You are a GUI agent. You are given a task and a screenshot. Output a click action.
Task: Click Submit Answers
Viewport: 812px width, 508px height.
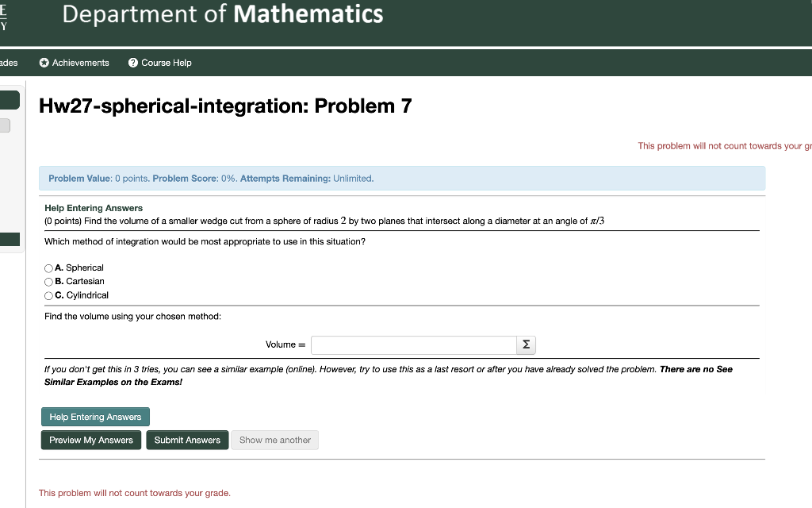pos(187,440)
